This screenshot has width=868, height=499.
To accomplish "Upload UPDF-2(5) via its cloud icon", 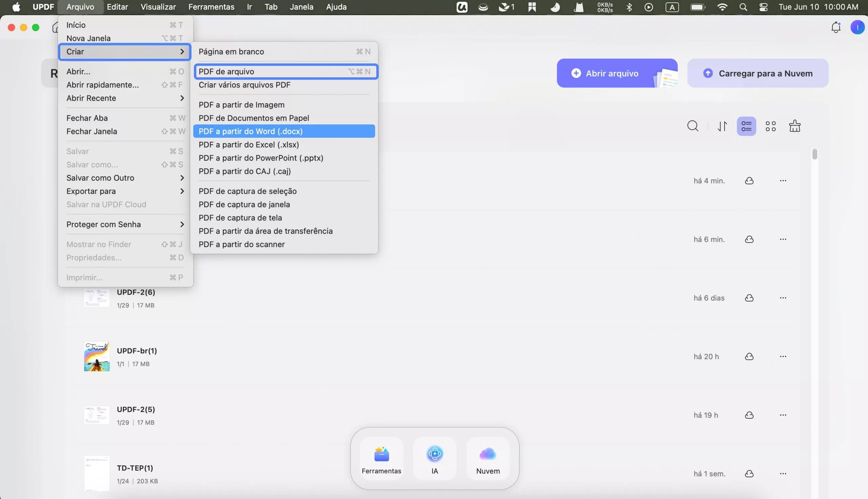I will (749, 415).
